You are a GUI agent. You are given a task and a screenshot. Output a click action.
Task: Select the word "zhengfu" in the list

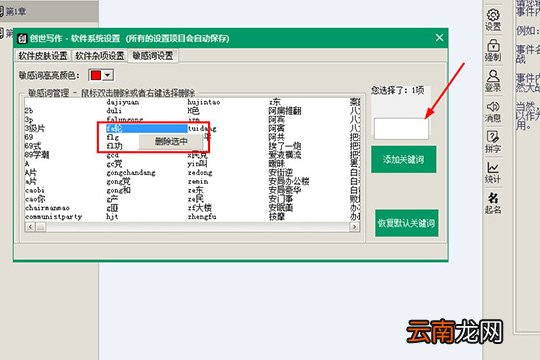point(202,216)
